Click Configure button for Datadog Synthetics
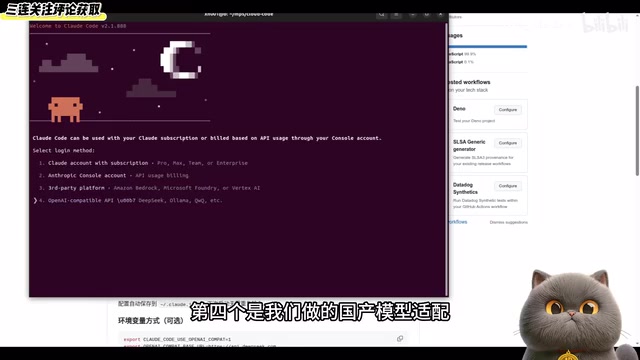The height and width of the screenshot is (360, 640). click(508, 186)
